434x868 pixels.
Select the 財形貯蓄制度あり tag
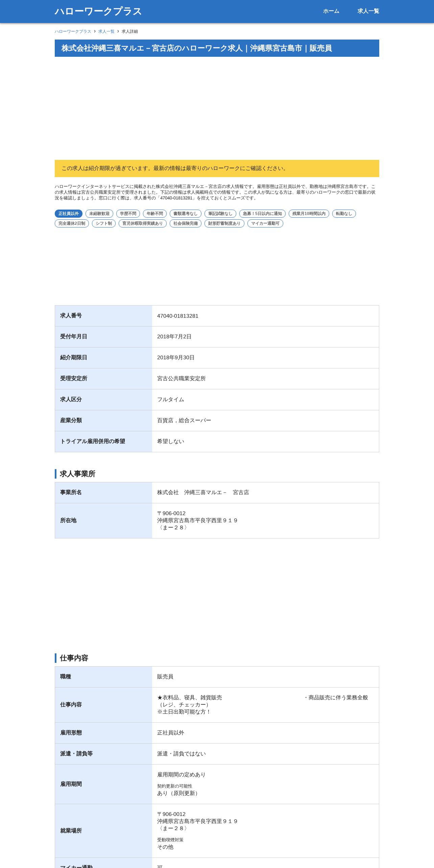click(x=224, y=223)
